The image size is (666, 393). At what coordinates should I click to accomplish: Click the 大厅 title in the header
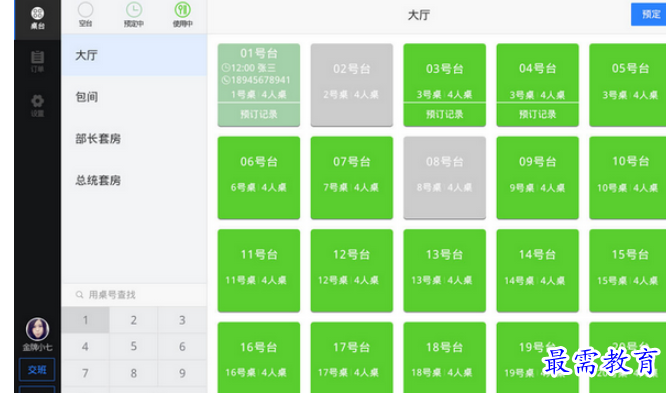pyautogui.click(x=419, y=15)
